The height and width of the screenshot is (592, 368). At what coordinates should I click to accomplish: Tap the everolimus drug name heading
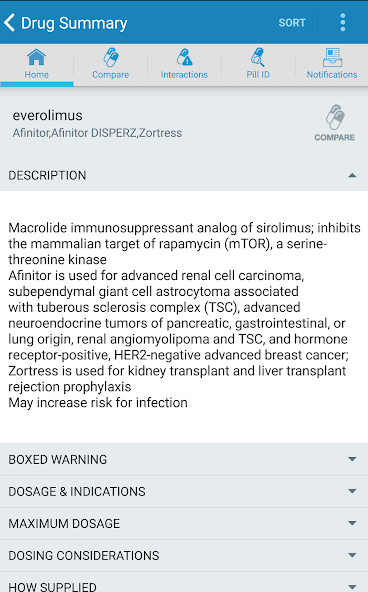[x=48, y=115]
